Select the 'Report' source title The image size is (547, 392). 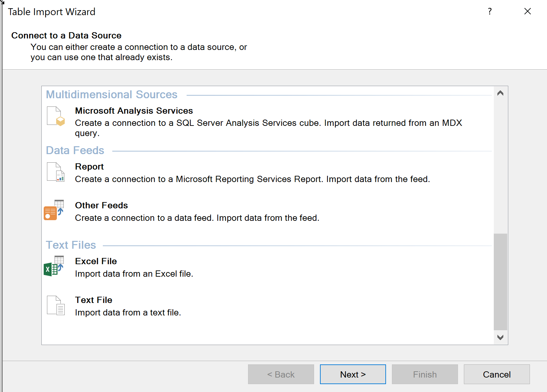pos(89,167)
